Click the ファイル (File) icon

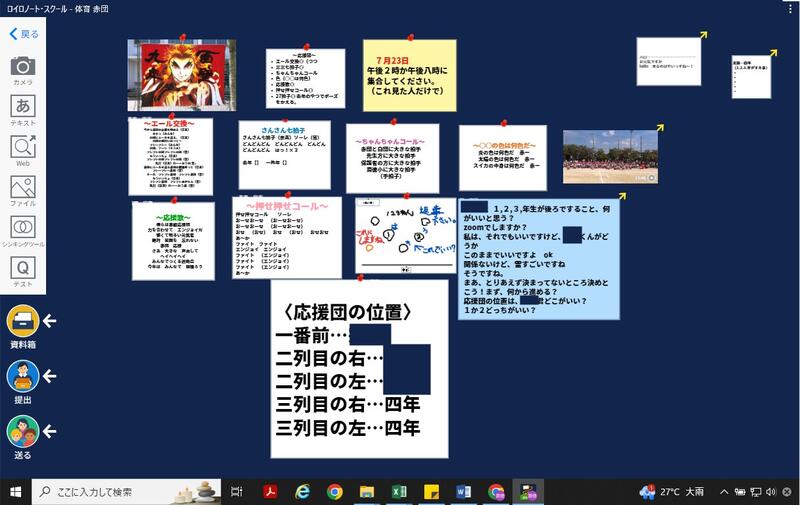point(23,190)
